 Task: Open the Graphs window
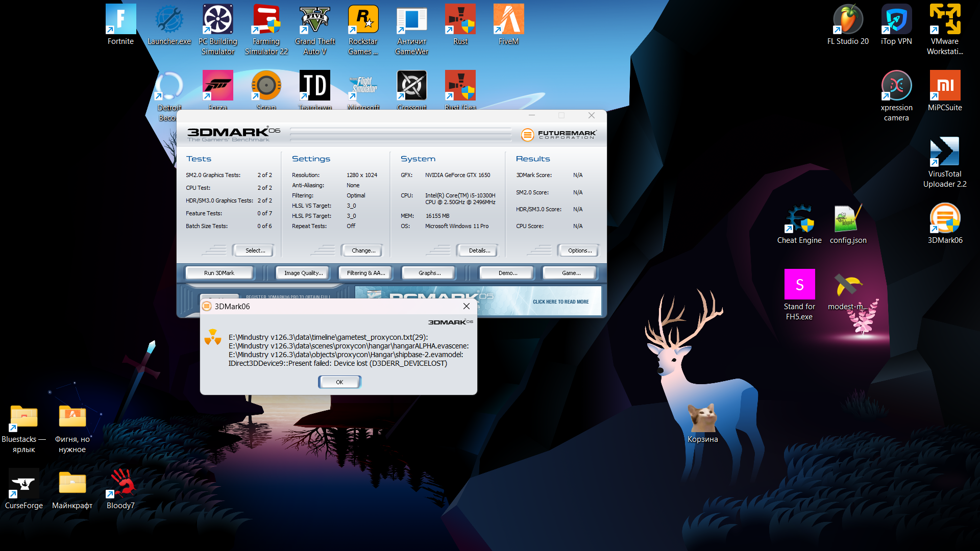point(429,273)
